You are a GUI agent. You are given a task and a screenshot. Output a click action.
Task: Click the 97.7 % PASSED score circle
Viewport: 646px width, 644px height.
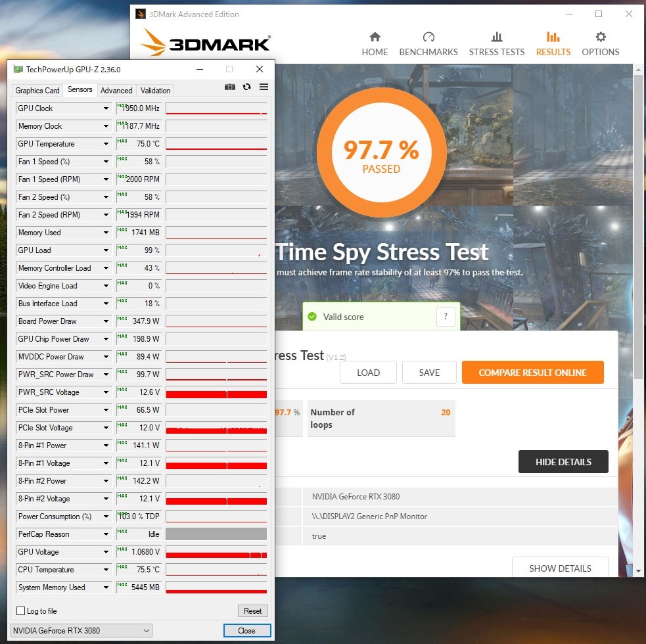[x=382, y=152]
